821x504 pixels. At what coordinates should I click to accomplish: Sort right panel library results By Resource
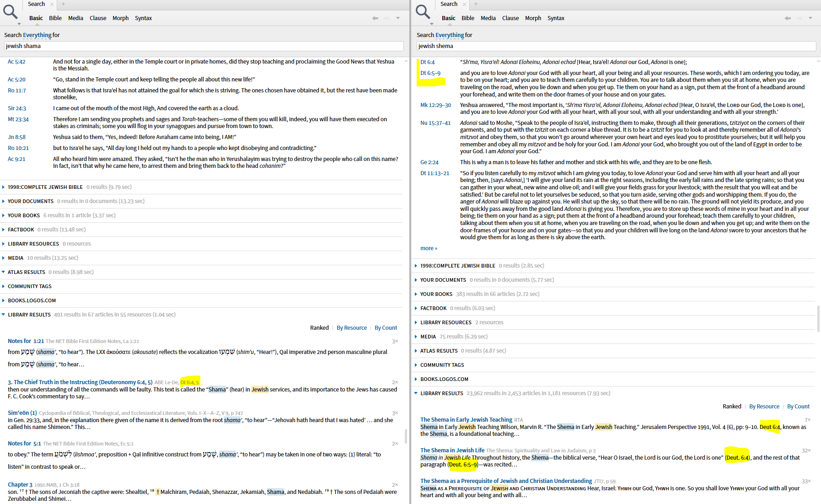click(764, 407)
